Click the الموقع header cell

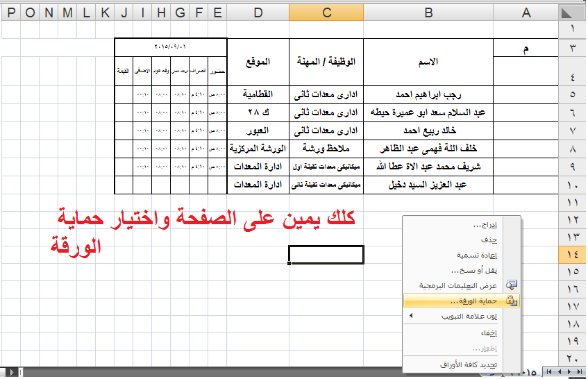click(258, 62)
